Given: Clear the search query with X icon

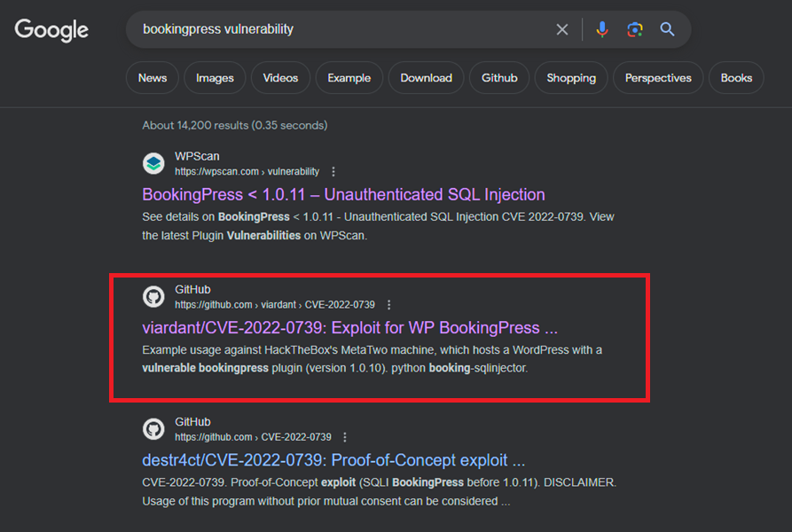Looking at the screenshot, I should pyautogui.click(x=562, y=30).
